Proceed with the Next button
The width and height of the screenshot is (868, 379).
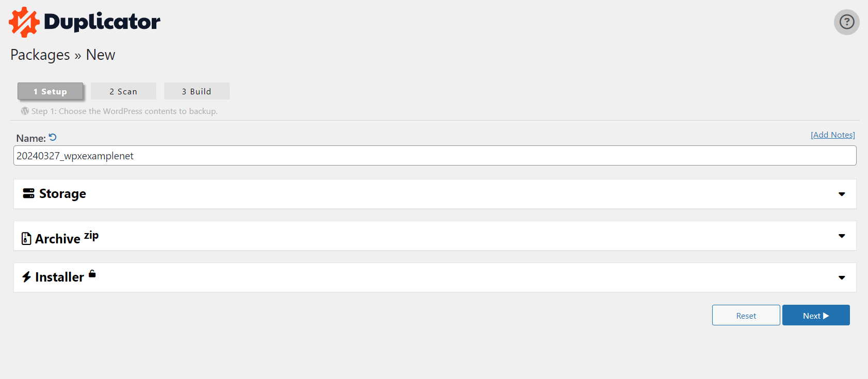click(815, 316)
